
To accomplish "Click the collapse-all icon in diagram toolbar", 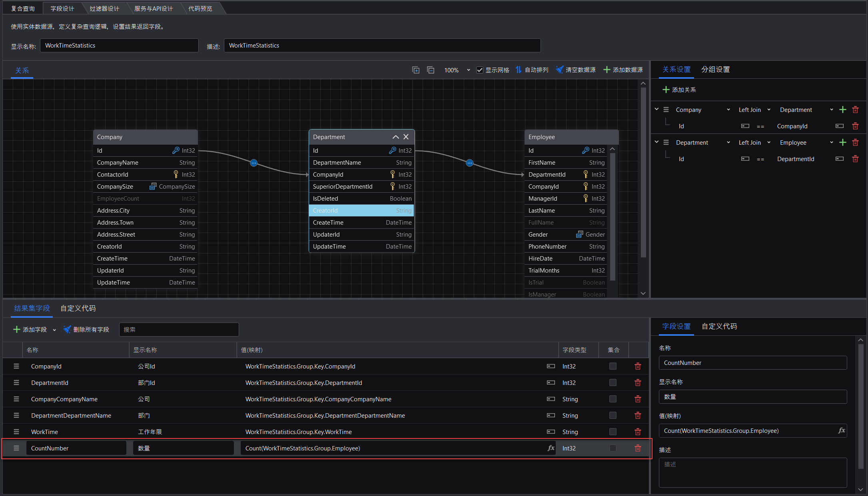I will 431,70.
